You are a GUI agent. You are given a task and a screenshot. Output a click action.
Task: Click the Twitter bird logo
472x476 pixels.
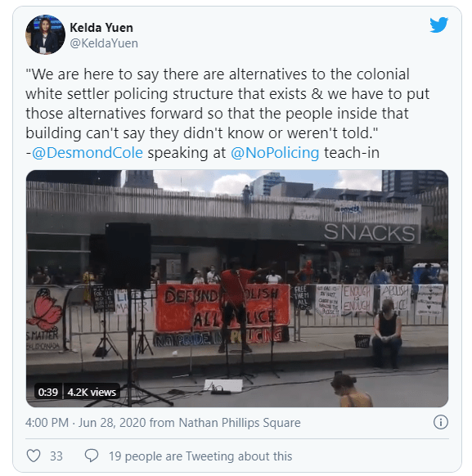point(438,25)
